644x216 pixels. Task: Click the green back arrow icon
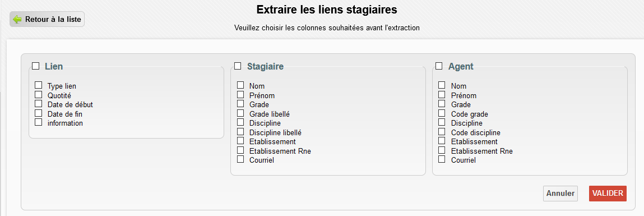click(x=17, y=19)
